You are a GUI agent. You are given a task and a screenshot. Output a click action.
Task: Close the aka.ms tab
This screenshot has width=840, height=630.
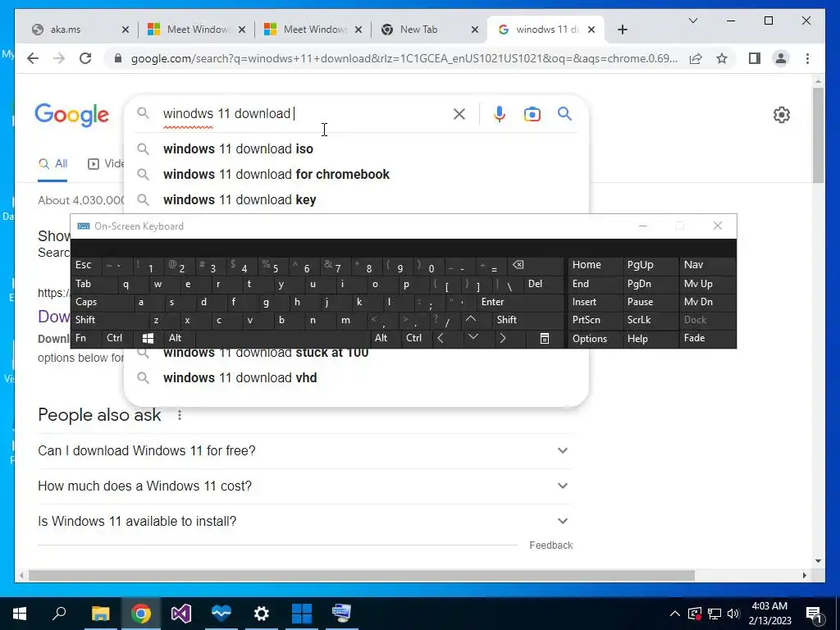tap(126, 30)
